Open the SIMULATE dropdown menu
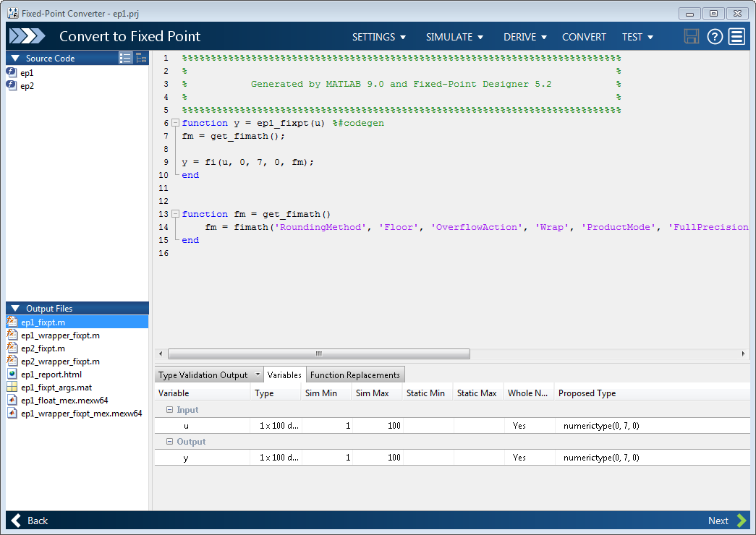This screenshot has width=756, height=535. 455,37
